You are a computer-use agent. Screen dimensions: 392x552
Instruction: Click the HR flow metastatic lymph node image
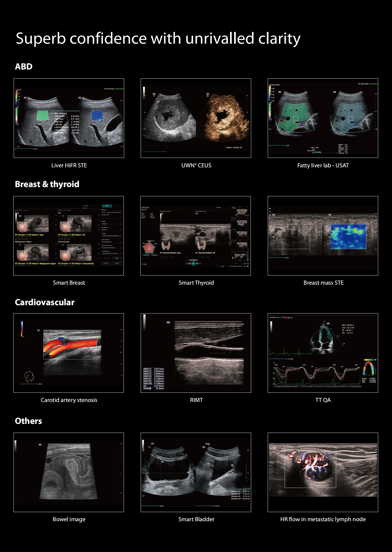pyautogui.click(x=323, y=472)
